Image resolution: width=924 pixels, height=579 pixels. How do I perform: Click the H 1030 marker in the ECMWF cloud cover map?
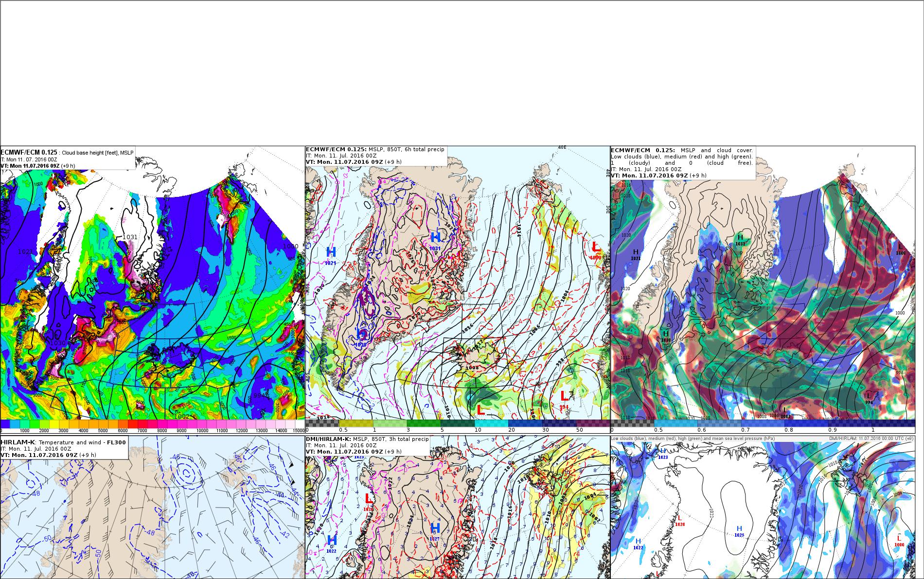(666, 336)
